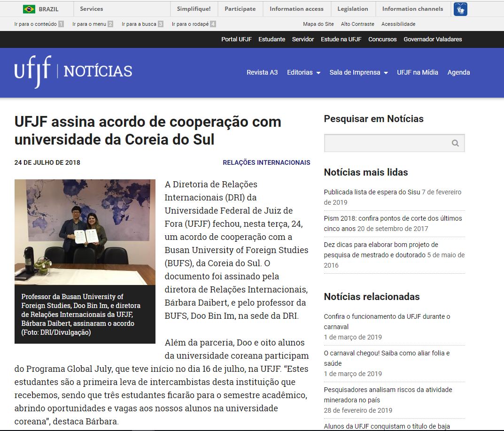Click the BRAZIL label in top bar
Viewport: 504px width, 431px height.
coord(48,9)
